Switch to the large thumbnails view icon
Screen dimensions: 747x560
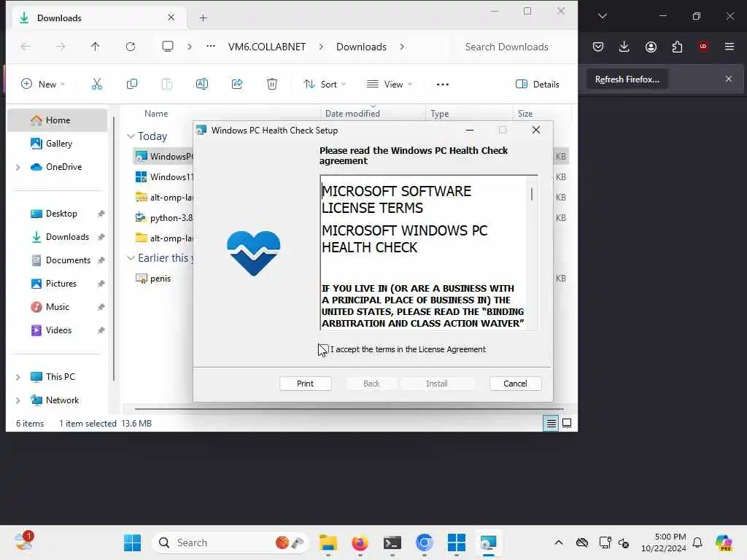pyautogui.click(x=566, y=423)
